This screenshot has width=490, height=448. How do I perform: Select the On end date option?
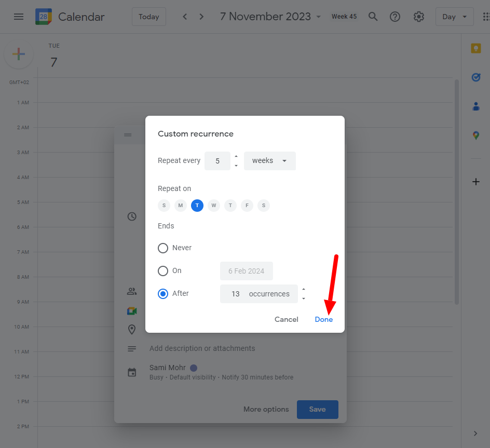(163, 270)
